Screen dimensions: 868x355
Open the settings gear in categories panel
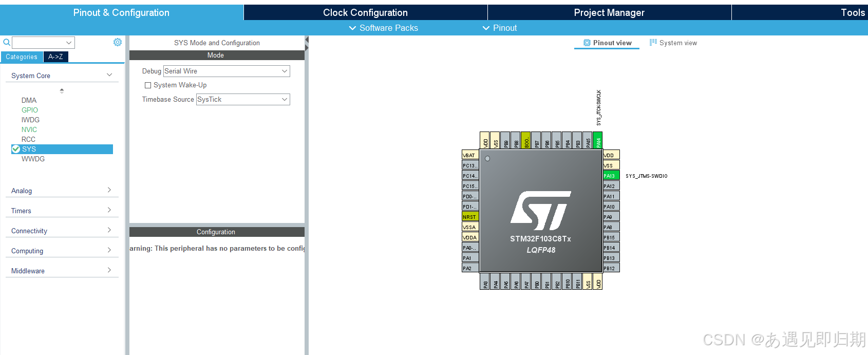(x=118, y=42)
